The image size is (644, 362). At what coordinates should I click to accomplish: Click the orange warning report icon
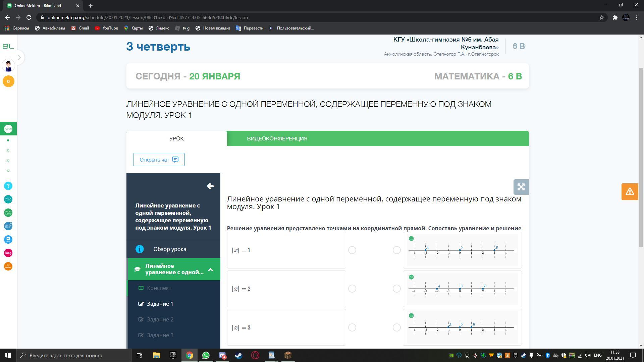(630, 192)
